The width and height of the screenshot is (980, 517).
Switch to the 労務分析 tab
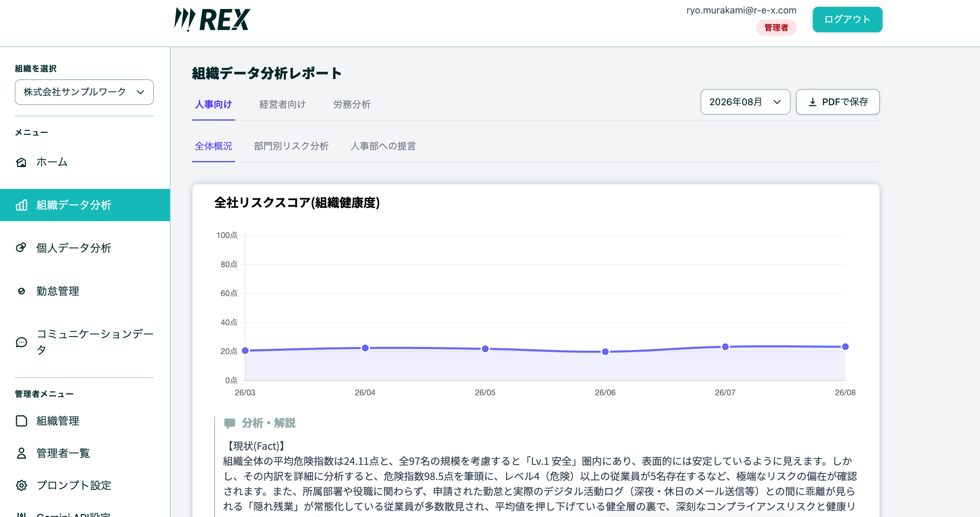click(x=352, y=105)
